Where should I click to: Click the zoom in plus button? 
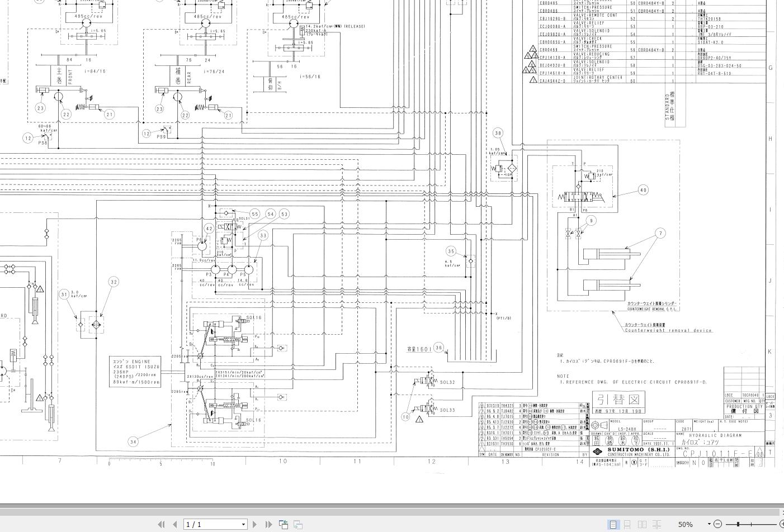pos(782,524)
